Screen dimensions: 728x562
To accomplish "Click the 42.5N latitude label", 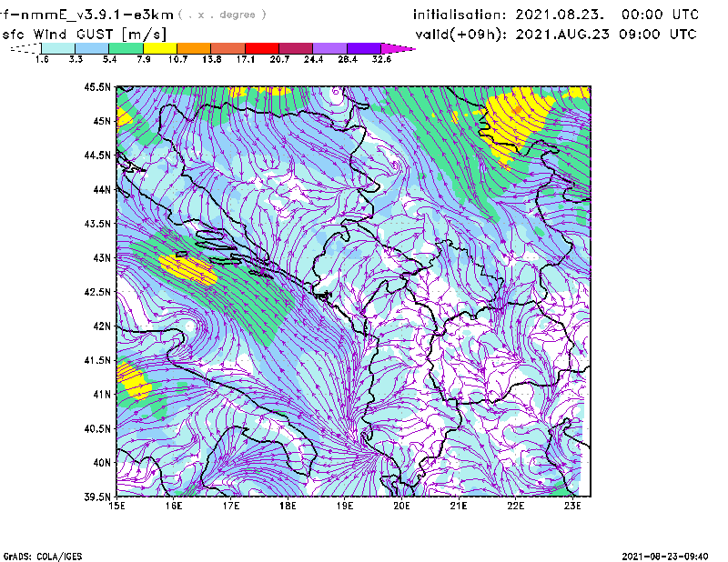I will pos(97,292).
